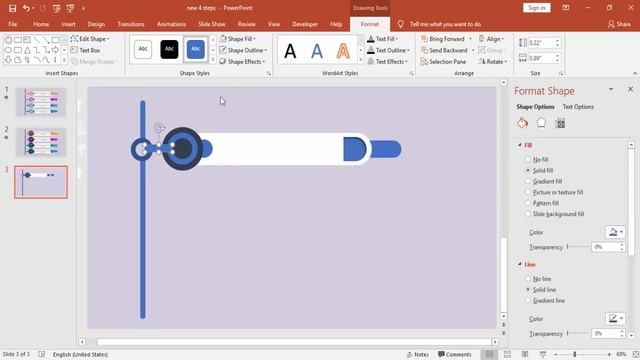The height and width of the screenshot is (360, 640).
Task: Apply orange outlined WordArt style A
Action: tap(343, 51)
